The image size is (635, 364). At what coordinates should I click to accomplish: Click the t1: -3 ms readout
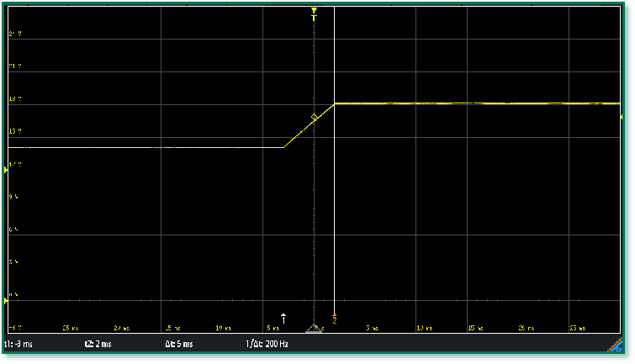19,345
